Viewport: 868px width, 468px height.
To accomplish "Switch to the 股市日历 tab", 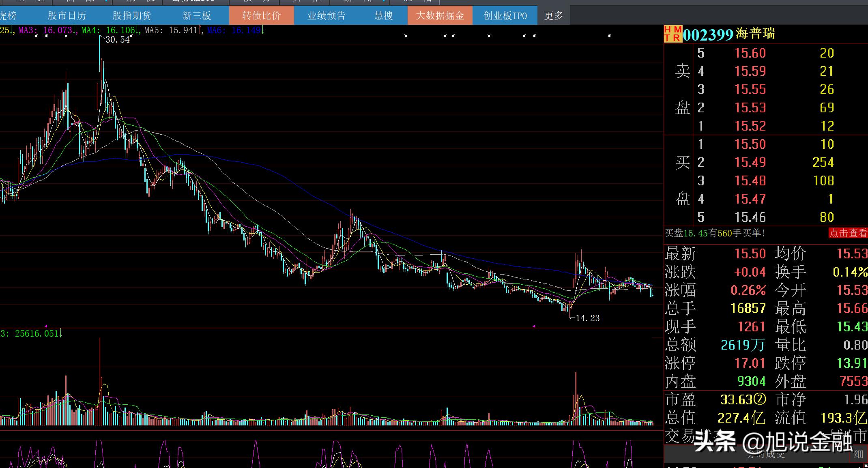I will [67, 16].
